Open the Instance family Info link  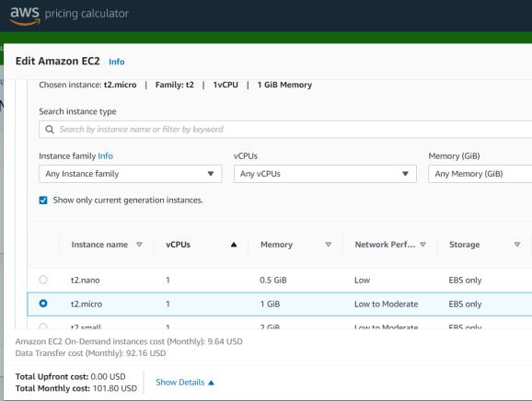(105, 156)
